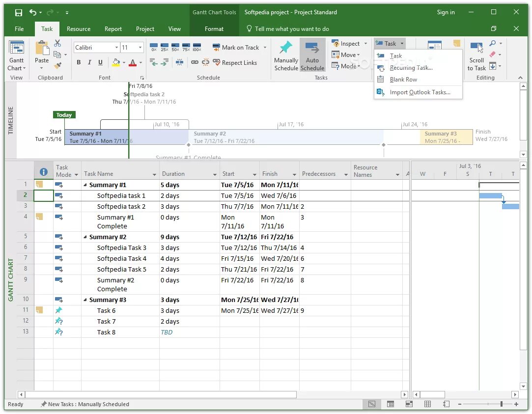Click Team Planner view icon in status bar

click(x=409, y=404)
